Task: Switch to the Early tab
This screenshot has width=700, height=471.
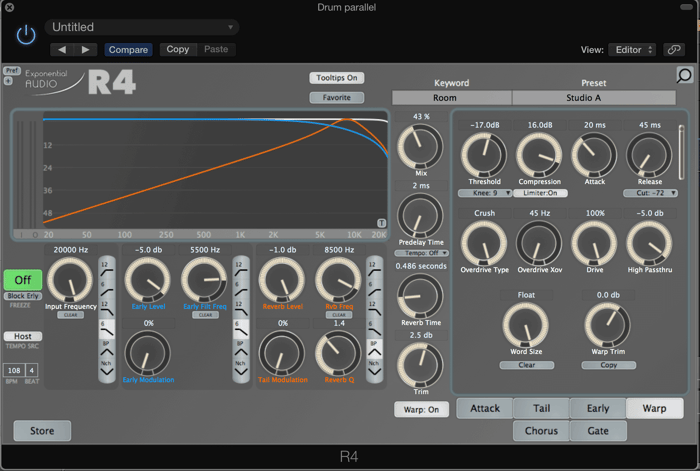Action: tap(598, 408)
